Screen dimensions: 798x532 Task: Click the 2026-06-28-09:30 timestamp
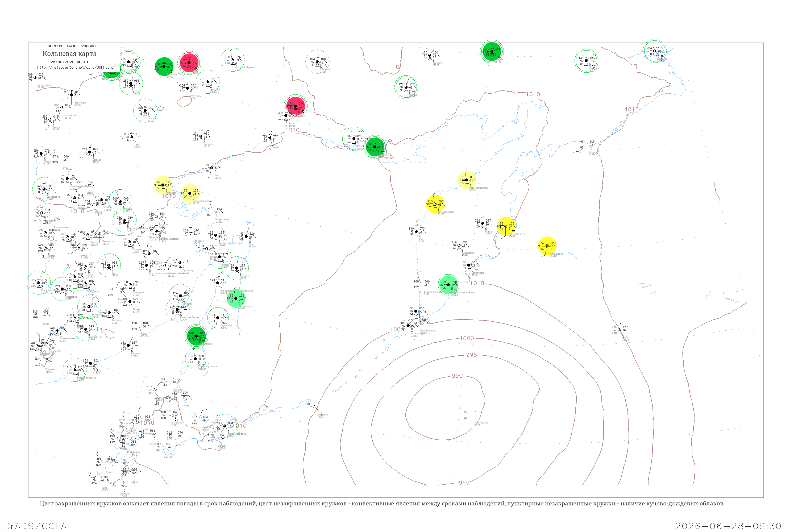pos(728,526)
